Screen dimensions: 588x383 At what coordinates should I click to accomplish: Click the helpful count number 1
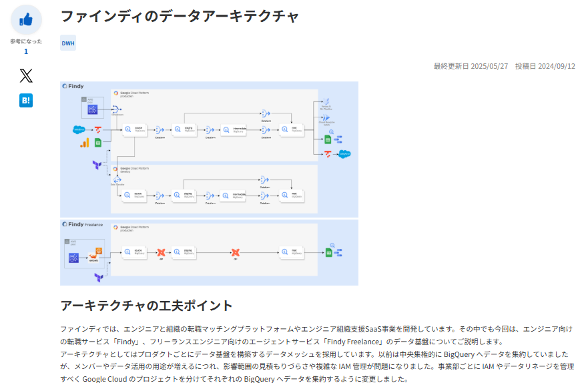coord(26,51)
